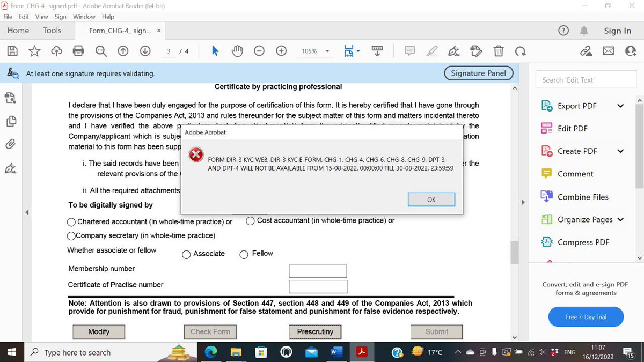Screen dimensions: 644x362
Task: Click the Delete page trash icon
Action: (498, 51)
